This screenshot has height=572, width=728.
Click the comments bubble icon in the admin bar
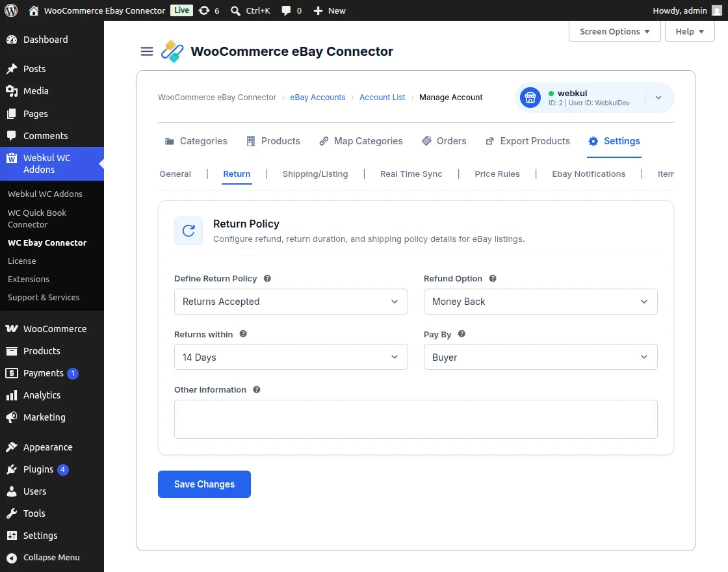click(286, 10)
